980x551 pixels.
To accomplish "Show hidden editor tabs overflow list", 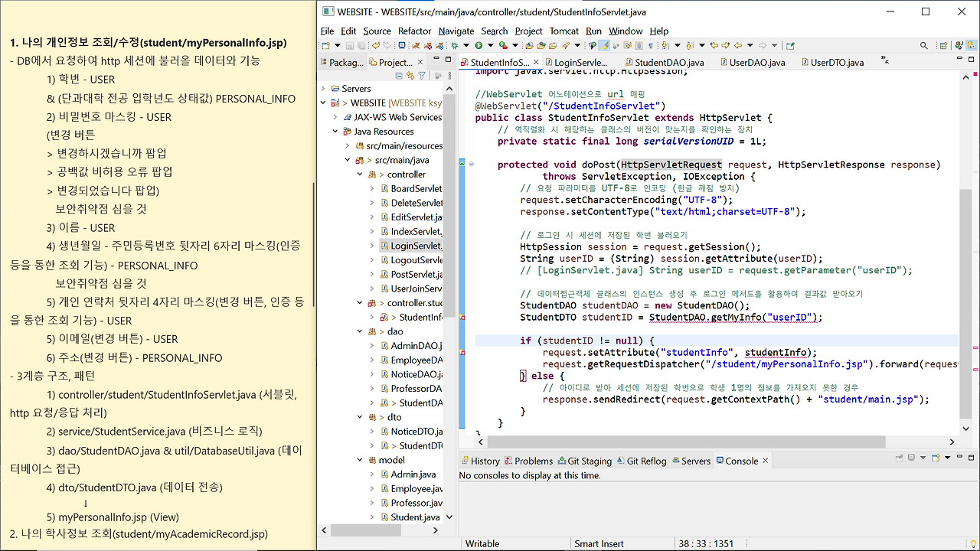I will click(887, 60).
